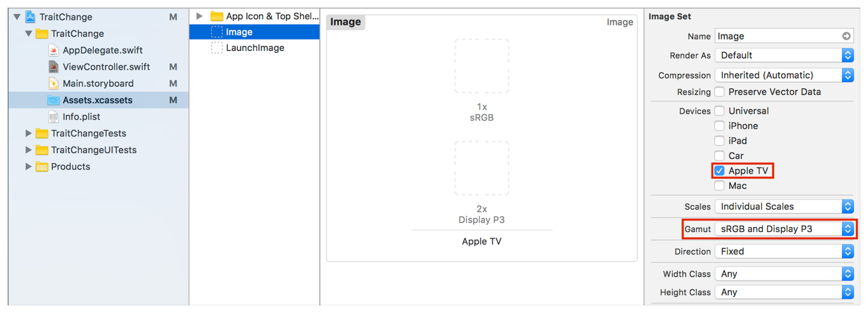Click the Main.storyboard file icon
The width and height of the screenshot is (868, 313).
click(x=54, y=84)
